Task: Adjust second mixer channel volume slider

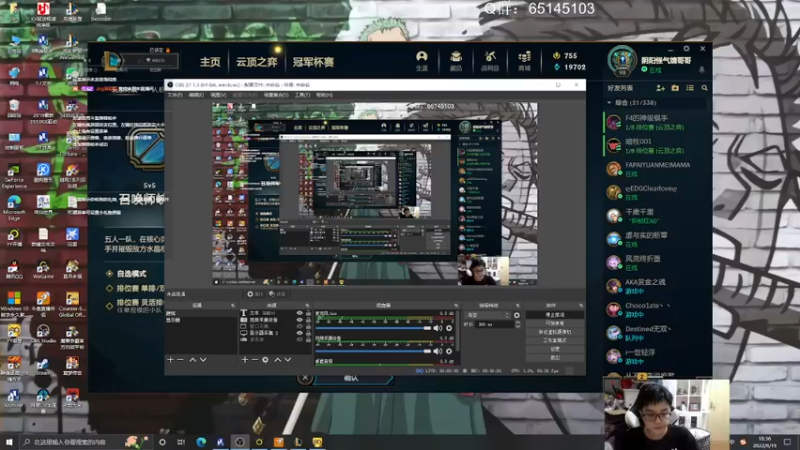Action: (373, 351)
